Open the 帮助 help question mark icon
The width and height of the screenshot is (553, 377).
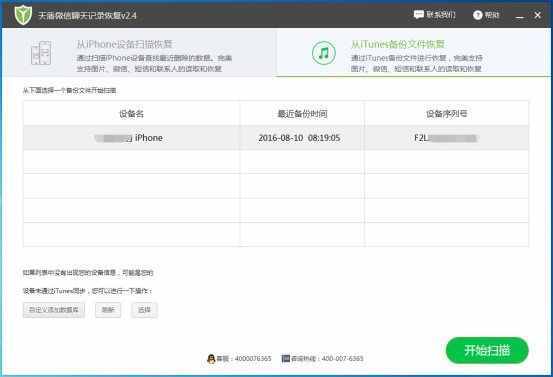pyautogui.click(x=478, y=15)
